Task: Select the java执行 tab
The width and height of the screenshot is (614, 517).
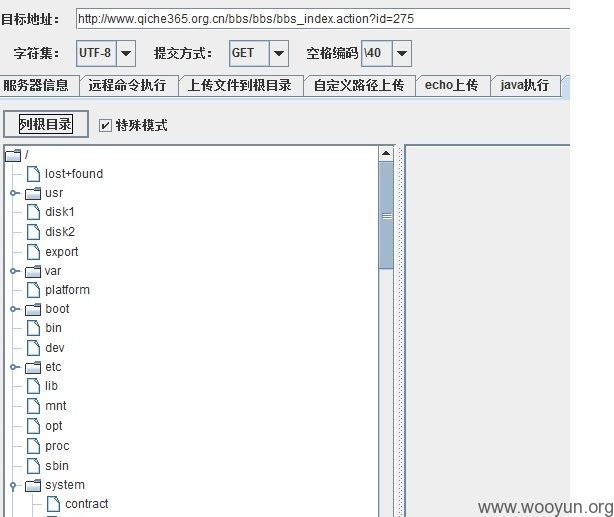Action: [525, 85]
